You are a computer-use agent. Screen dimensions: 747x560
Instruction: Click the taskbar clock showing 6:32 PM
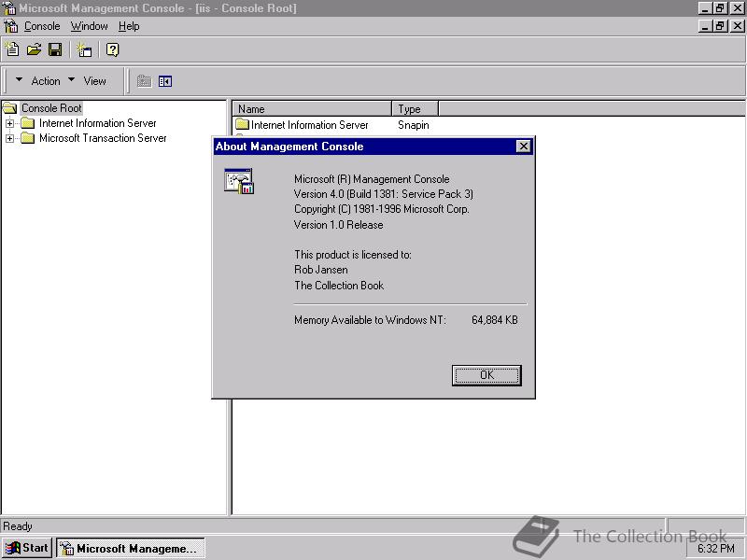pyautogui.click(x=716, y=549)
